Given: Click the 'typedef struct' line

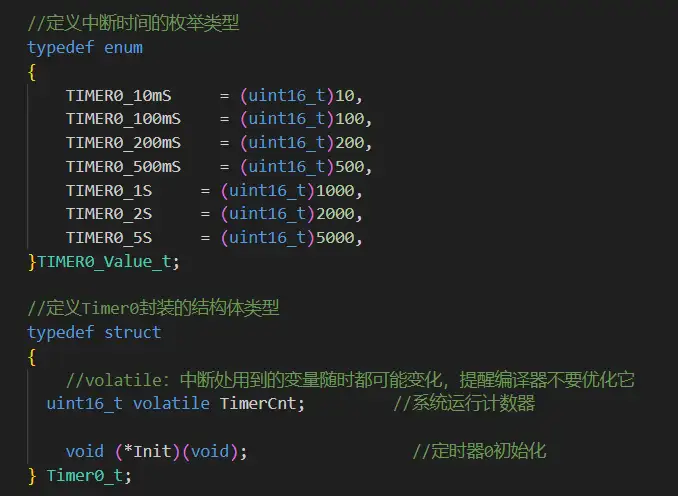Looking at the screenshot, I should pos(94,332).
